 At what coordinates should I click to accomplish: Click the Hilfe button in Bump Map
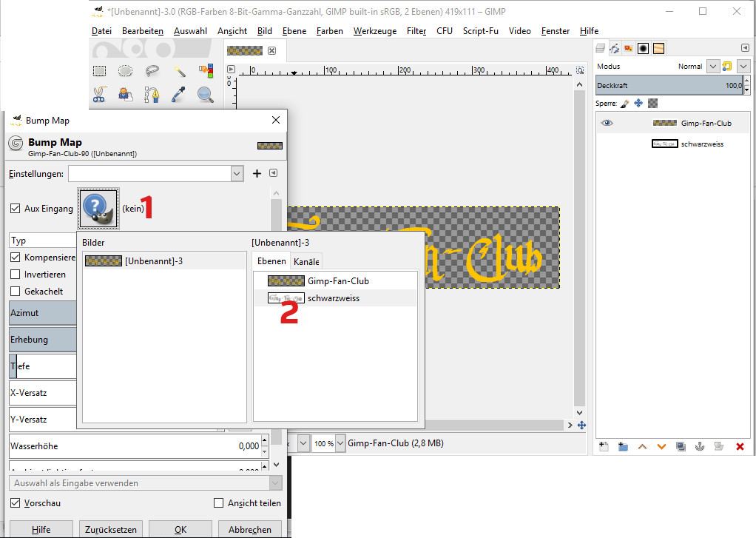[x=41, y=529]
